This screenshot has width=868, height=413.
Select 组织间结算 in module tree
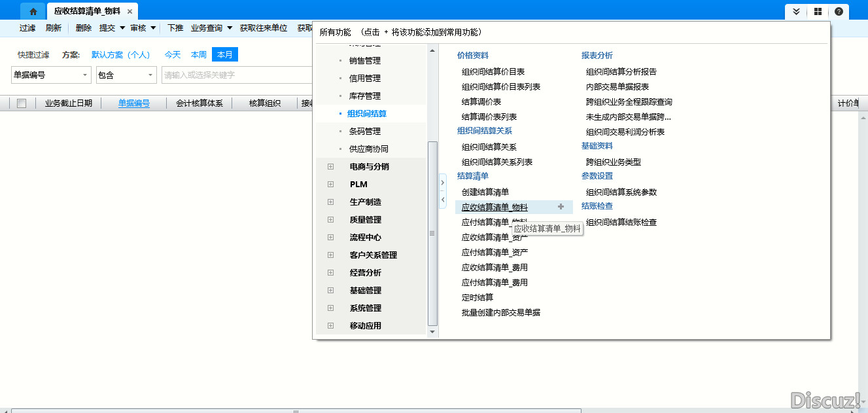click(367, 114)
